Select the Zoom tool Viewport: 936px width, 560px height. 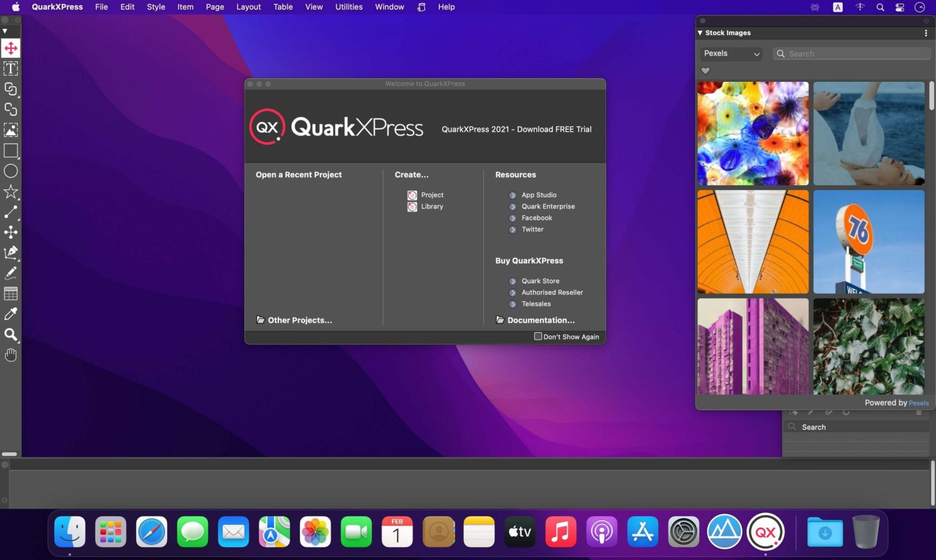(x=10, y=334)
